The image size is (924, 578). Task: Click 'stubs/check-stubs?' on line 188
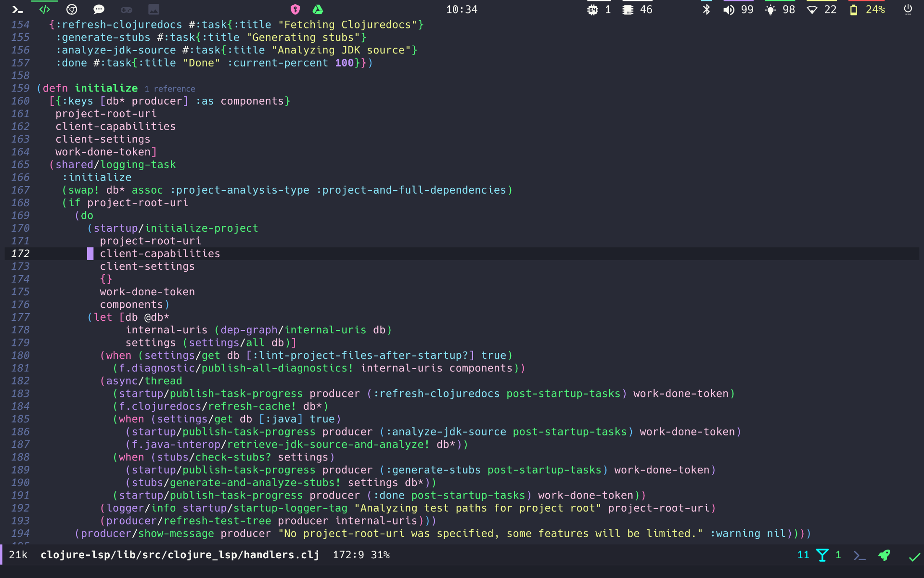pyautogui.click(x=214, y=457)
